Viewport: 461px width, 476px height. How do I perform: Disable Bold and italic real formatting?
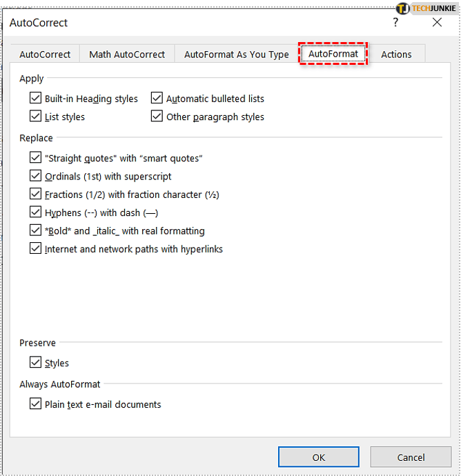[36, 230]
